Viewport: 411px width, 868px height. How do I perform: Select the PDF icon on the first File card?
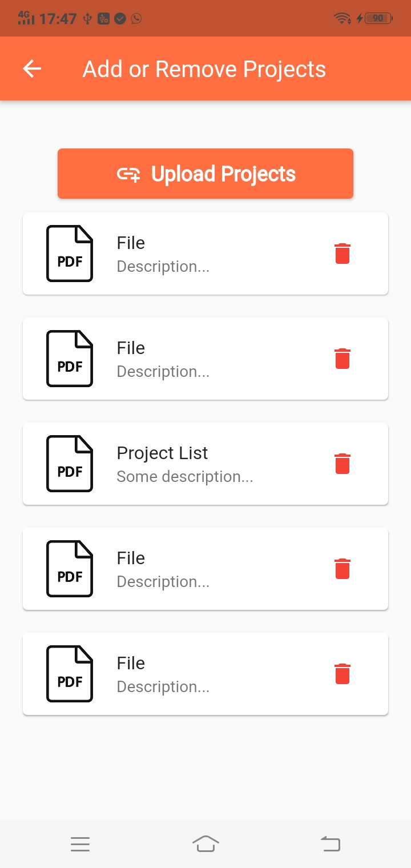69,254
